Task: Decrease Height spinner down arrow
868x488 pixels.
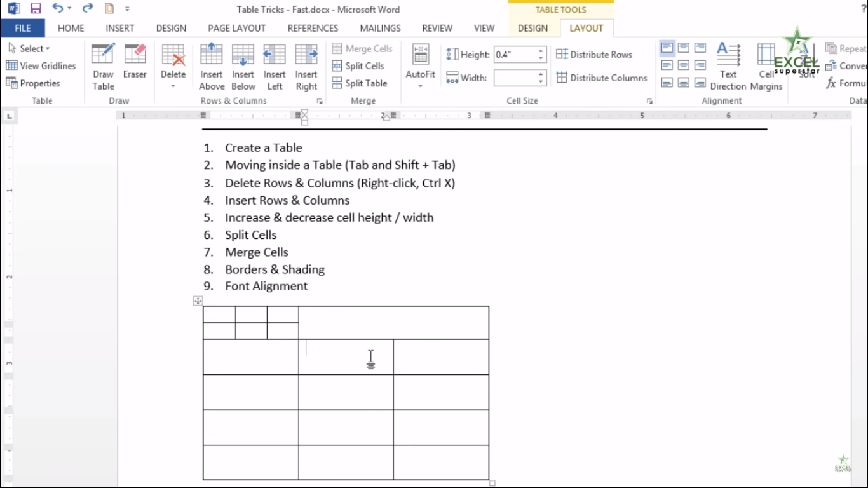Action: (x=541, y=58)
